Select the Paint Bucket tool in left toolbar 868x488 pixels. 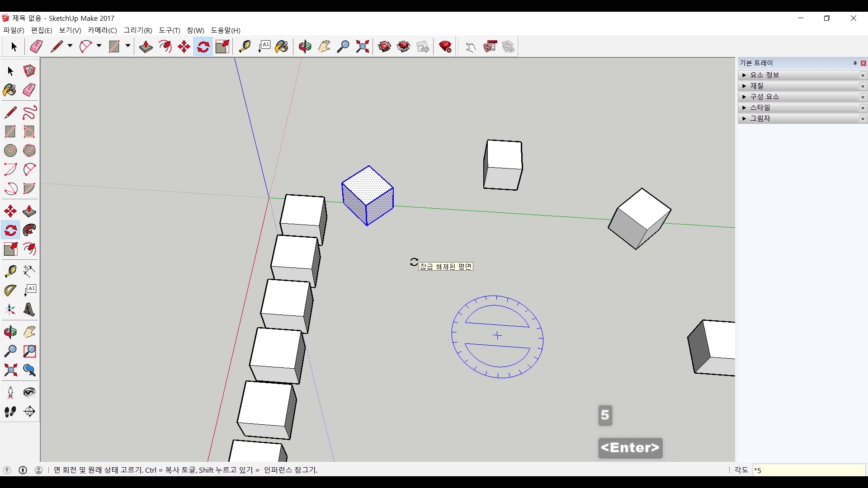pos(10,90)
